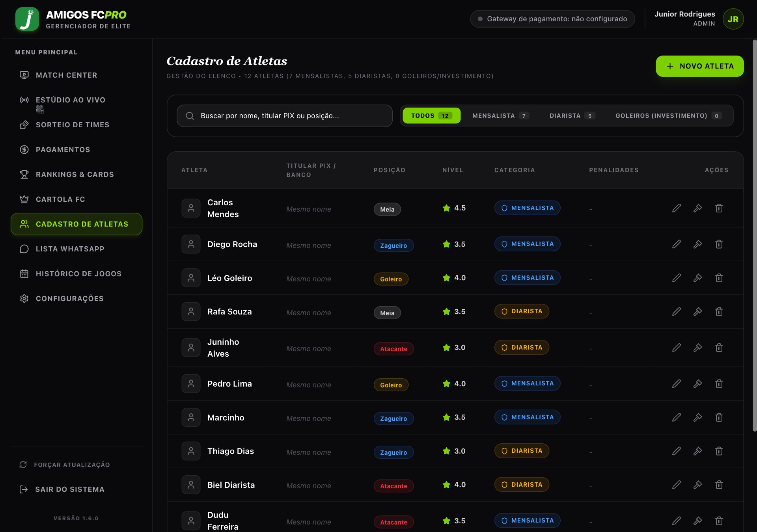The image size is (757, 532).
Task: Click the JR user avatar
Action: 733,19
